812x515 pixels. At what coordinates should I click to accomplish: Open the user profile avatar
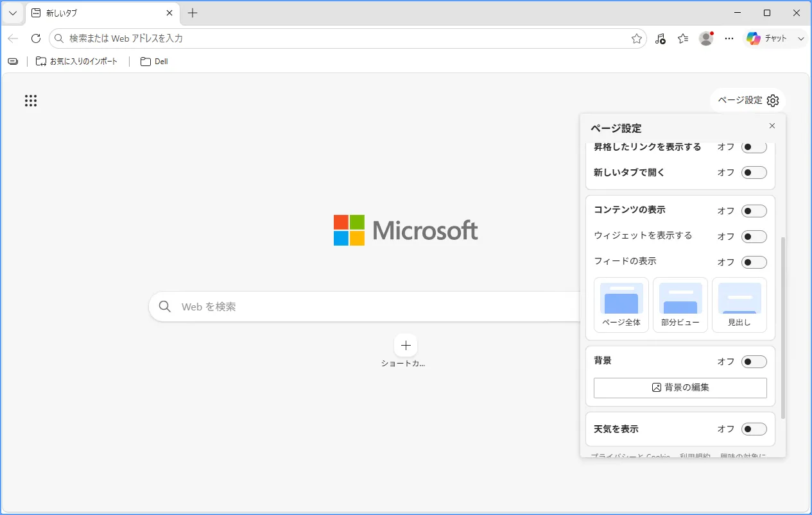[x=706, y=38]
